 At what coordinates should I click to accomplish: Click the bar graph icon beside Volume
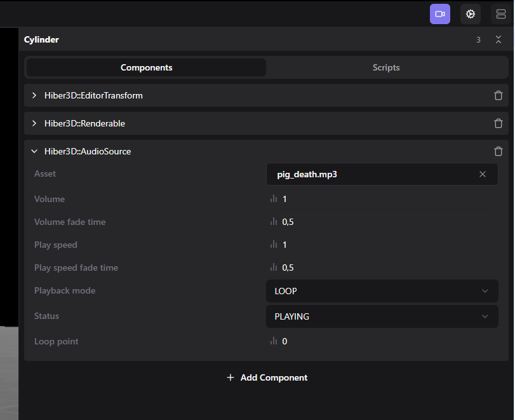pyautogui.click(x=274, y=199)
